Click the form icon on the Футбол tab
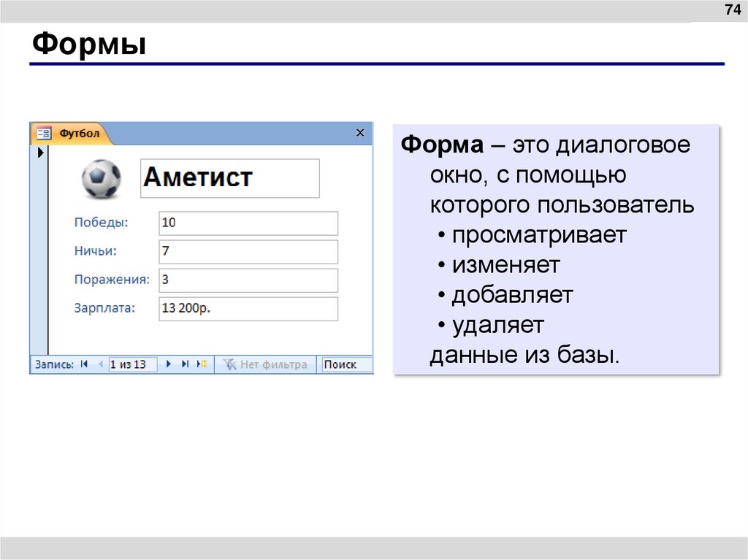This screenshot has width=748, height=560. click(44, 133)
